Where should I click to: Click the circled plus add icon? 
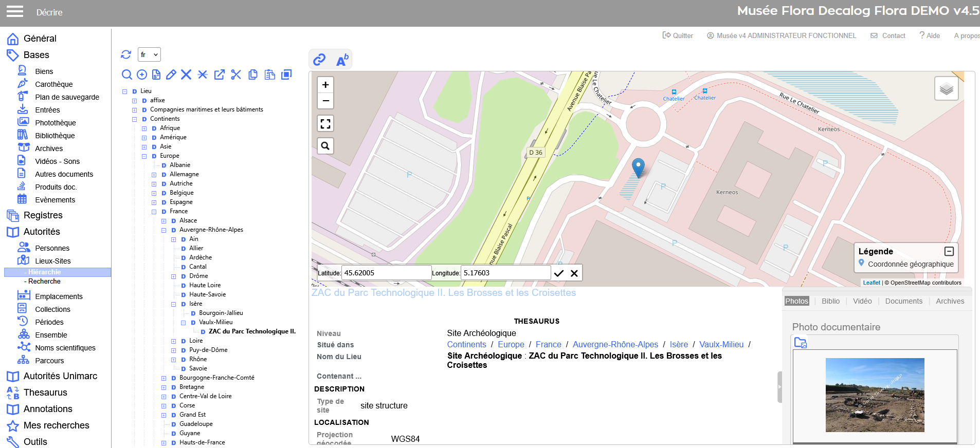point(142,74)
